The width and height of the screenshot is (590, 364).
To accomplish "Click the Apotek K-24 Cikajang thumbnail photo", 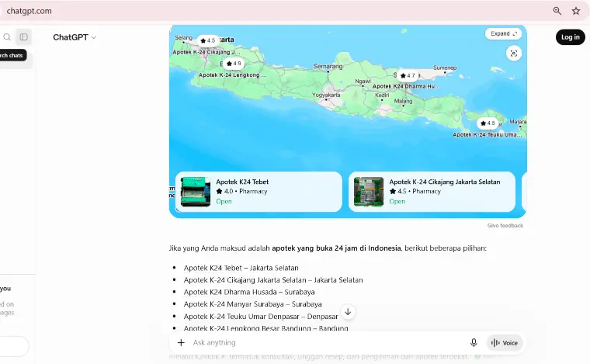I will tap(369, 192).
